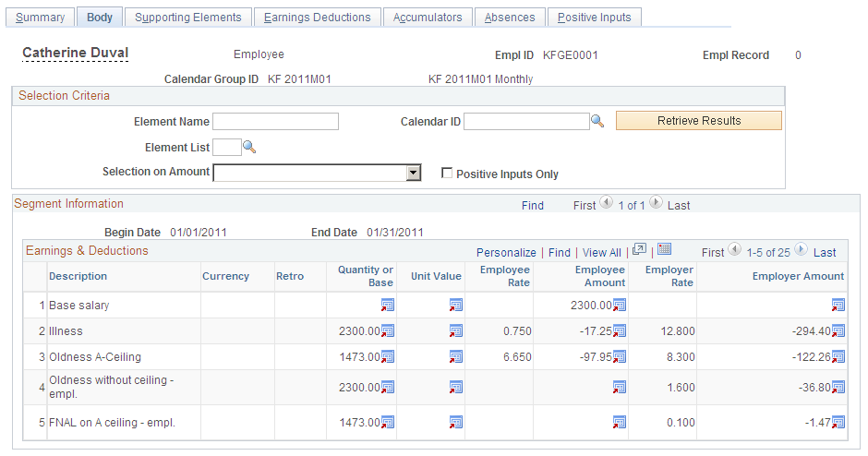The image size is (868, 456).
Task: Click the Catherine Duval name link
Action: click(x=76, y=53)
